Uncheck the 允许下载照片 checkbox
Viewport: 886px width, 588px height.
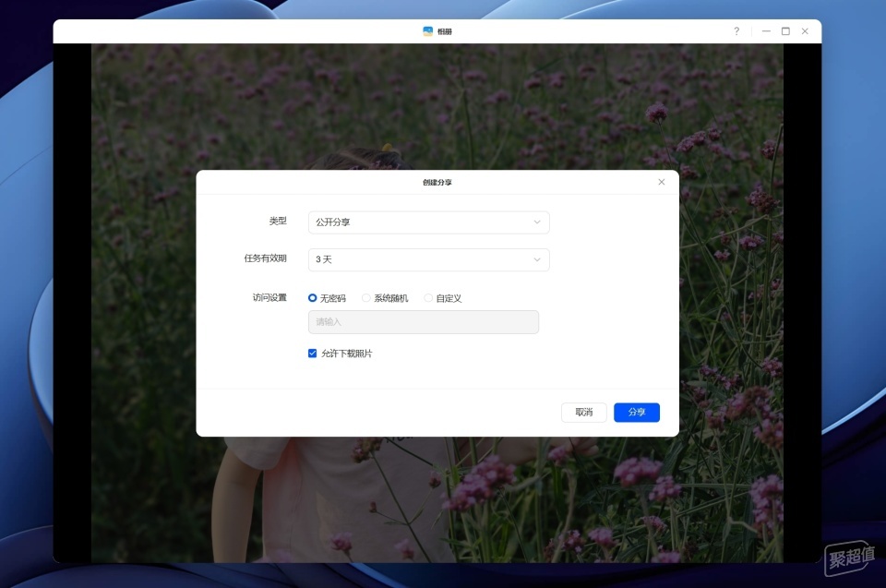[313, 354]
